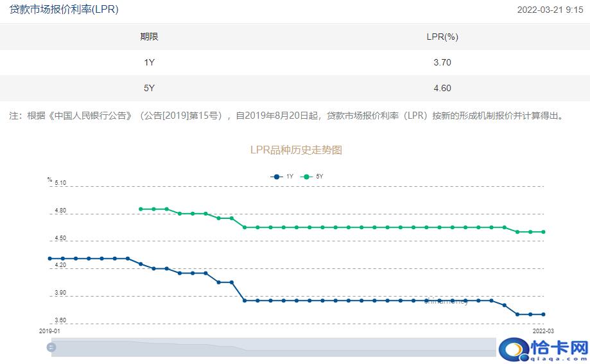Click the 2022-03-21 9:15 timestamp
The image size is (590, 364).
(x=550, y=10)
